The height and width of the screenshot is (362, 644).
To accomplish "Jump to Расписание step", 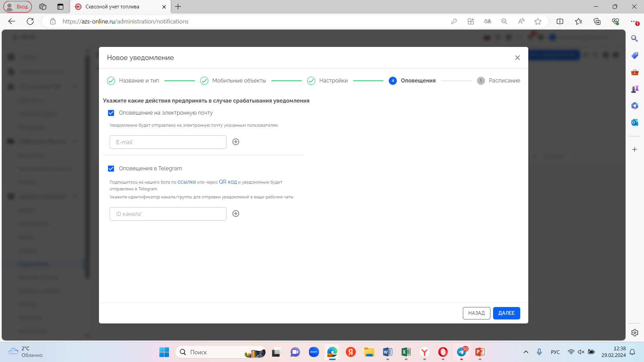I will 504,81.
